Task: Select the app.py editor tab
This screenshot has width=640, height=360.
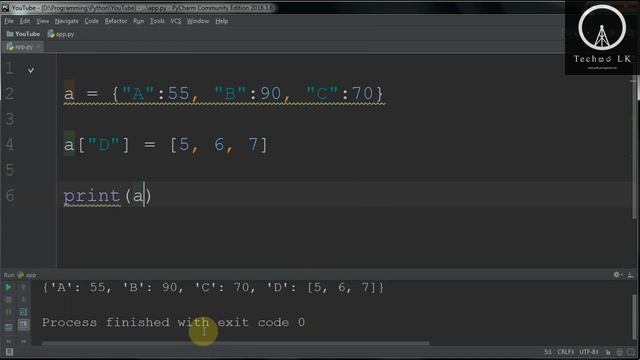Action: click(23, 47)
